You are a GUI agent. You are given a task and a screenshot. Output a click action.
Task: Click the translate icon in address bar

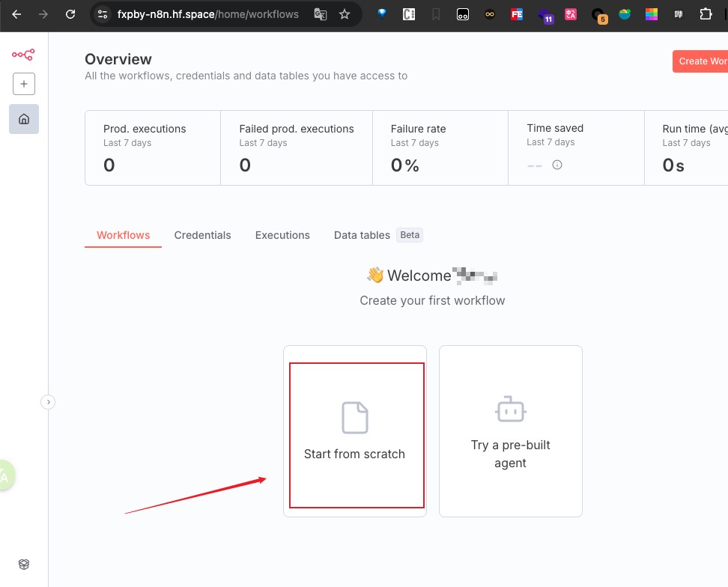pyautogui.click(x=321, y=14)
